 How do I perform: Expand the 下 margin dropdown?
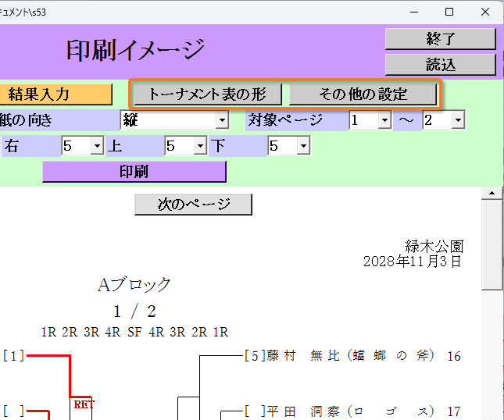pyautogui.click(x=303, y=146)
